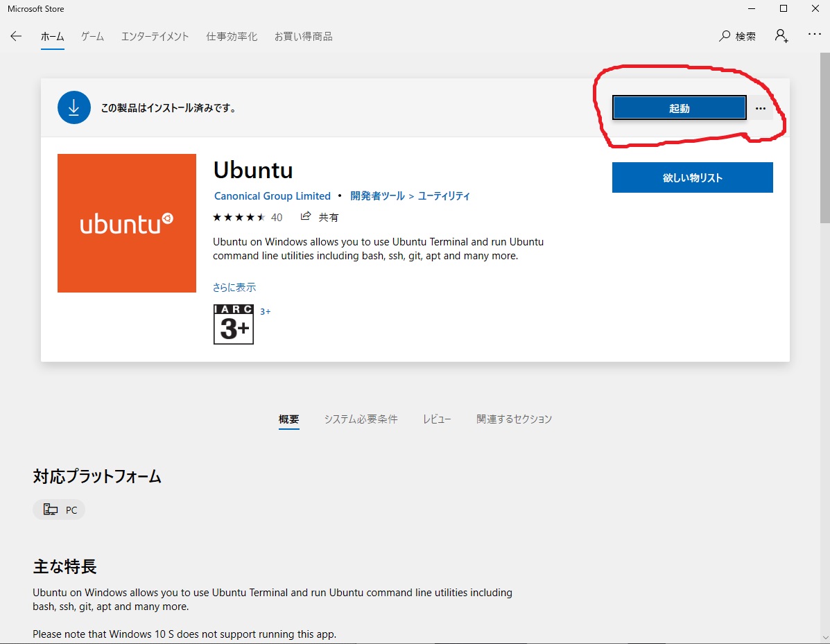Show the システム必要条件 section
The image size is (830, 644).
click(361, 419)
